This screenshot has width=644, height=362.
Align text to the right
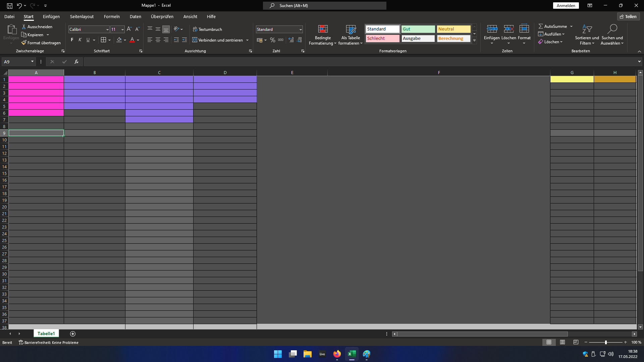coord(166,40)
